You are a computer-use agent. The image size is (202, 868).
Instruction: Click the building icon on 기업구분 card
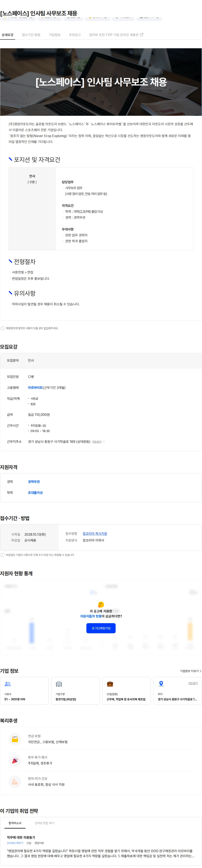click(x=59, y=684)
